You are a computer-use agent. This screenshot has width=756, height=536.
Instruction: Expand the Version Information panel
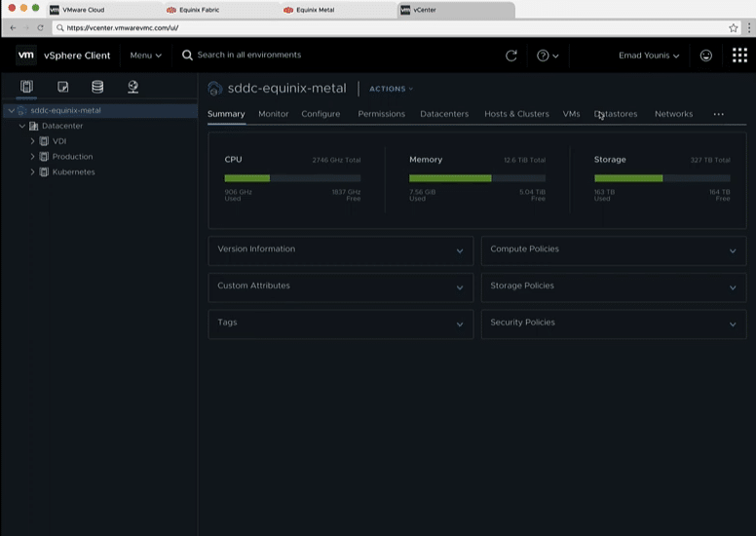click(460, 250)
